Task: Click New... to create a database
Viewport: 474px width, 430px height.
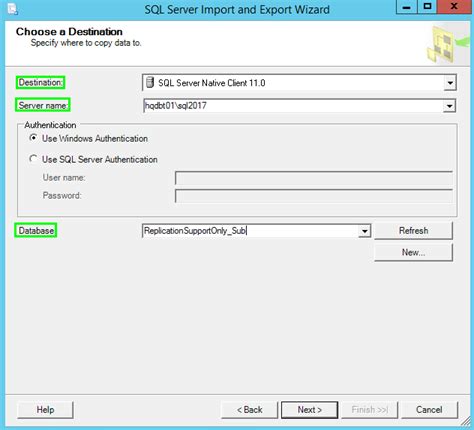Action: pos(413,252)
